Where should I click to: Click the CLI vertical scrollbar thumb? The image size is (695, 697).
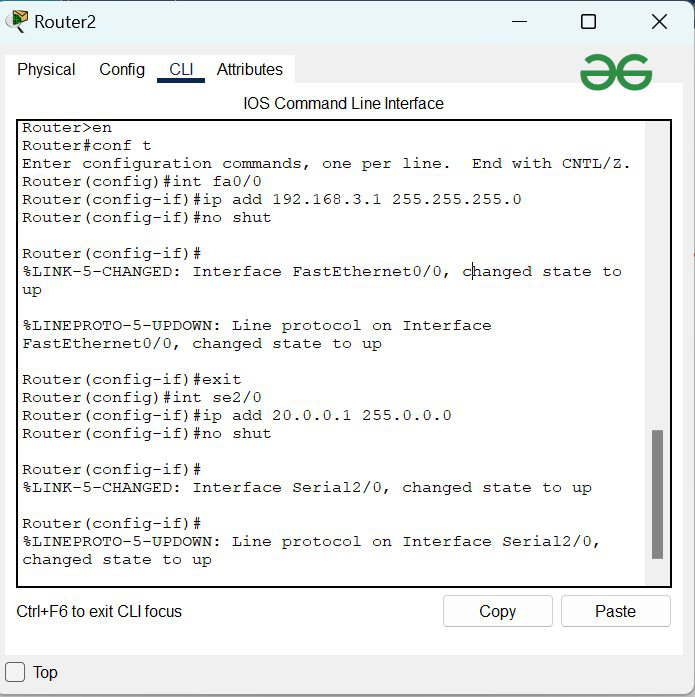click(x=657, y=493)
